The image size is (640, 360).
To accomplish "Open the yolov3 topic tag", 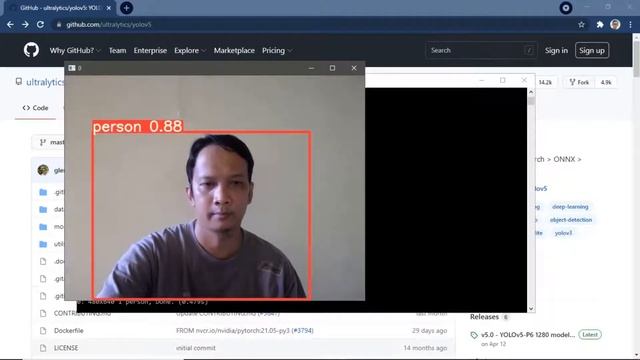I will (x=563, y=233).
